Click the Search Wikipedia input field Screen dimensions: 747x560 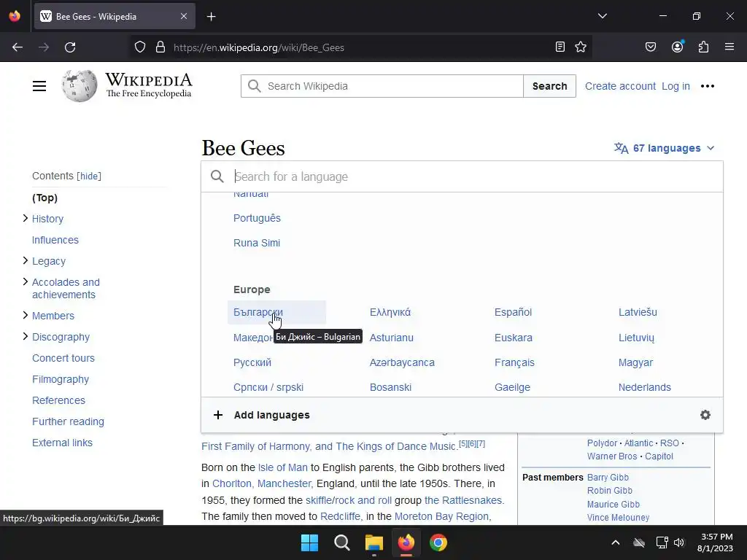(x=382, y=86)
